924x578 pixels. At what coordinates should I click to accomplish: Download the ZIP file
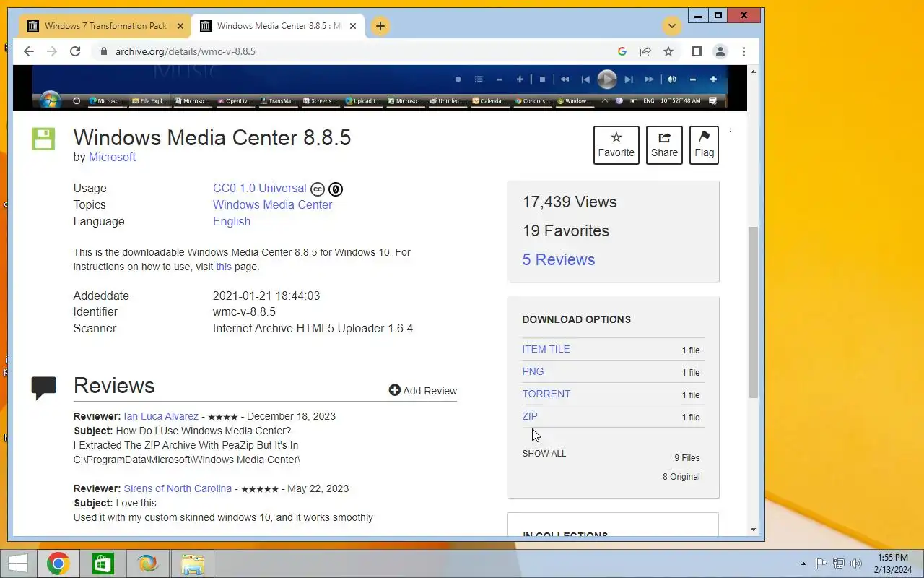(530, 416)
